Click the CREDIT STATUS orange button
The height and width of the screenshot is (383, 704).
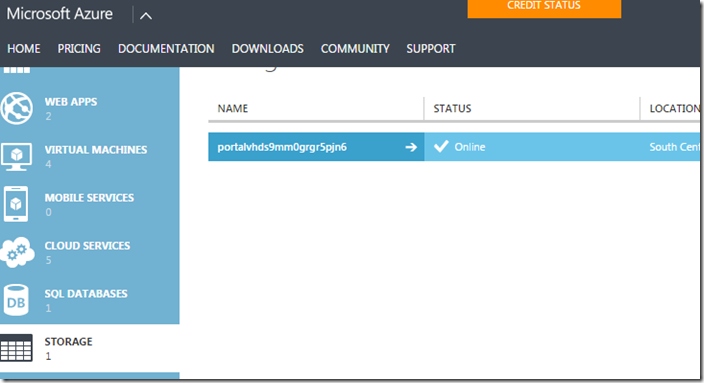544,9
